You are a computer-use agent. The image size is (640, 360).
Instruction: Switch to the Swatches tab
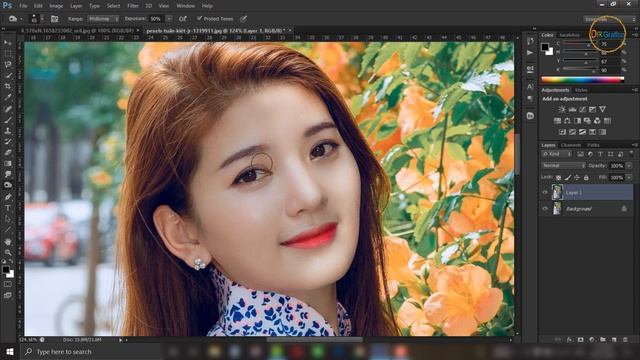point(569,36)
